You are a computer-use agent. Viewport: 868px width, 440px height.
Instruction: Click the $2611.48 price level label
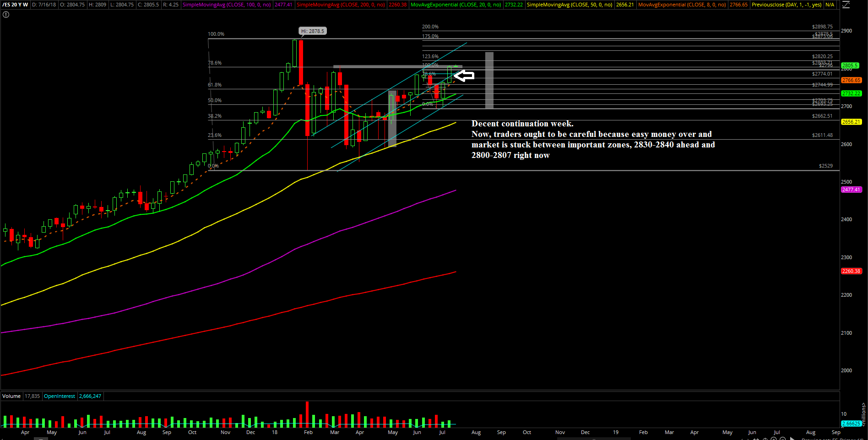click(x=822, y=135)
